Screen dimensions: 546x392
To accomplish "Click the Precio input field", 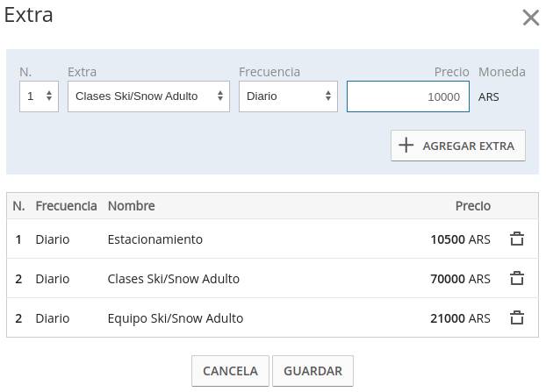I will (408, 96).
